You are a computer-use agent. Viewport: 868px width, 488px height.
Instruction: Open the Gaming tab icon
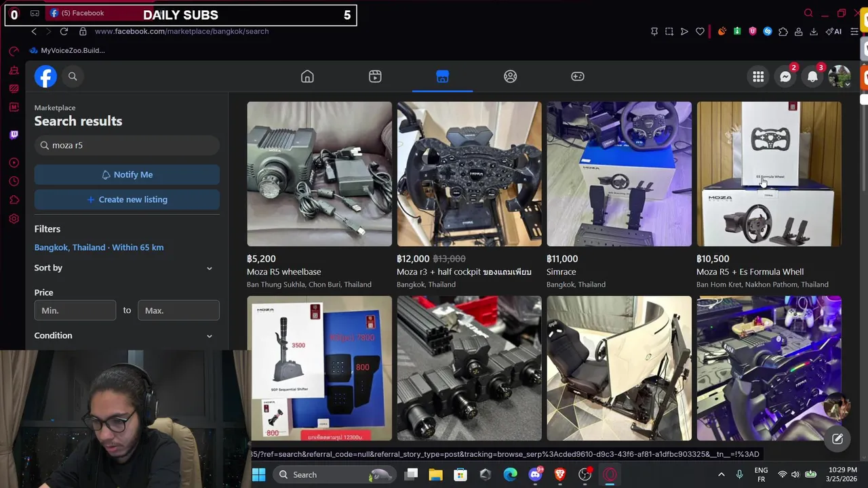tap(578, 77)
